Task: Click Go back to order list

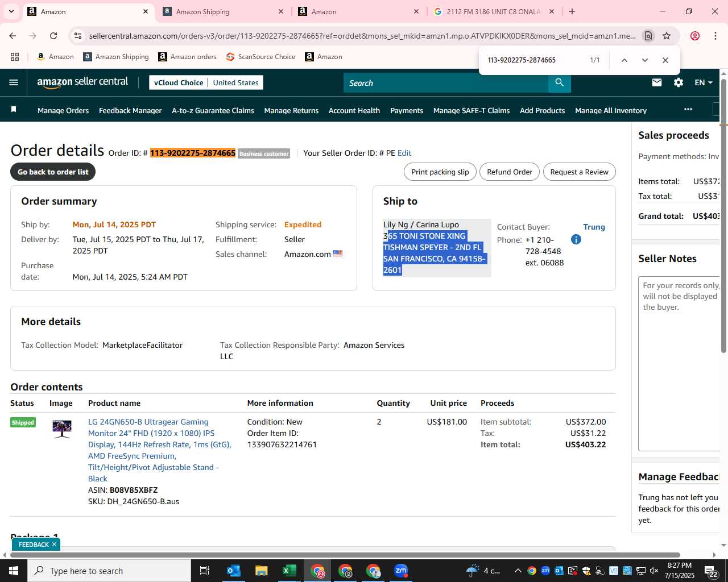Action: [53, 172]
